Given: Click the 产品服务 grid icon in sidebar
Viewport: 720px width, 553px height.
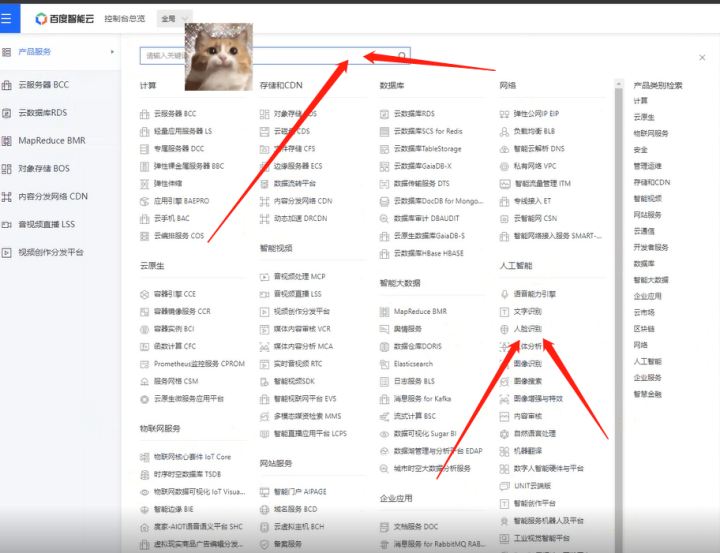Looking at the screenshot, I should point(6,52).
